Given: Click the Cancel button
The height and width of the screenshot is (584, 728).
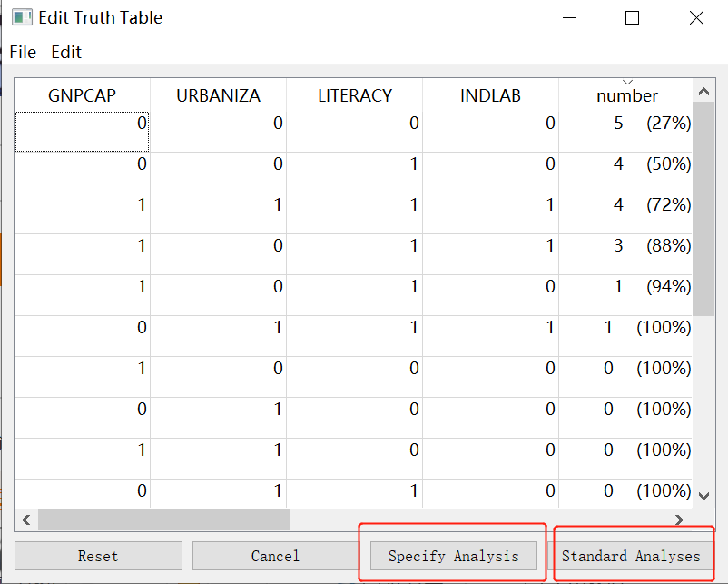Looking at the screenshot, I should click(275, 556).
